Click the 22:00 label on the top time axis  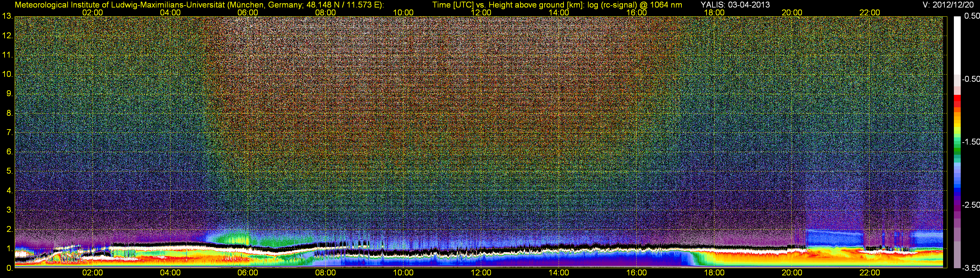870,12
